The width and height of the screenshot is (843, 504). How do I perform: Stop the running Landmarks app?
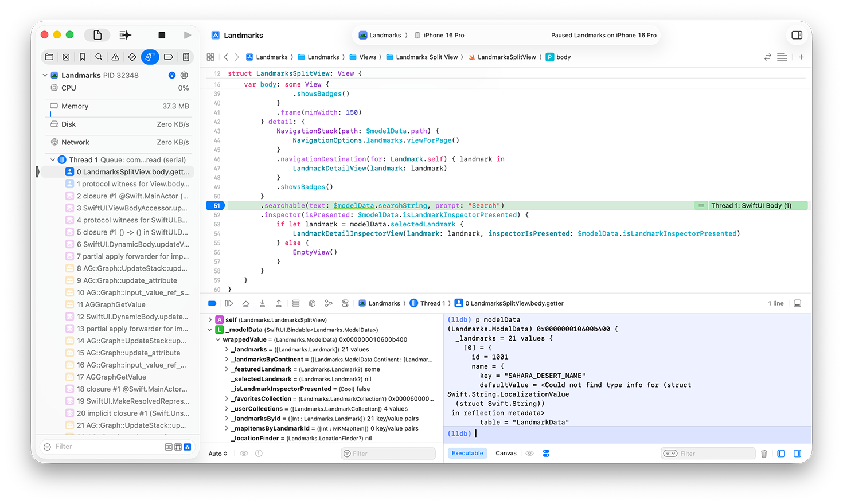162,35
